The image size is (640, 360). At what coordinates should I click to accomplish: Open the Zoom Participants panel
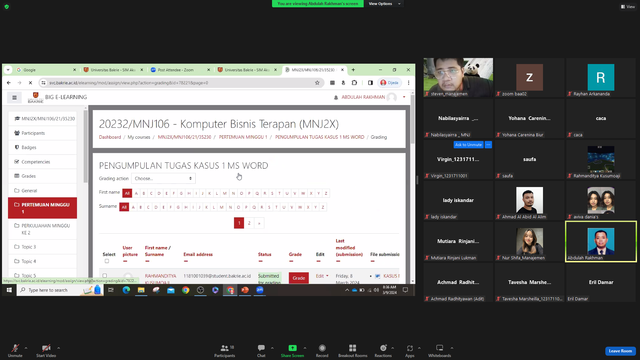point(224,350)
